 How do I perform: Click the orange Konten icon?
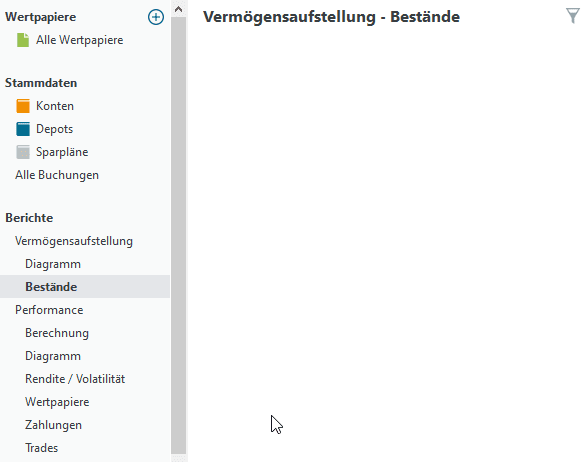coord(23,106)
